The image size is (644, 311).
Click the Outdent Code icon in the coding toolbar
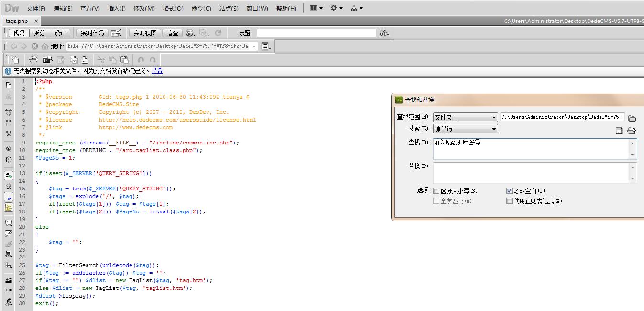pyautogui.click(x=9, y=291)
